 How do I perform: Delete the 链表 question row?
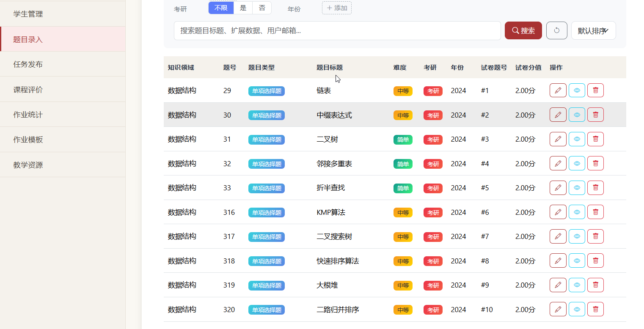click(x=595, y=90)
